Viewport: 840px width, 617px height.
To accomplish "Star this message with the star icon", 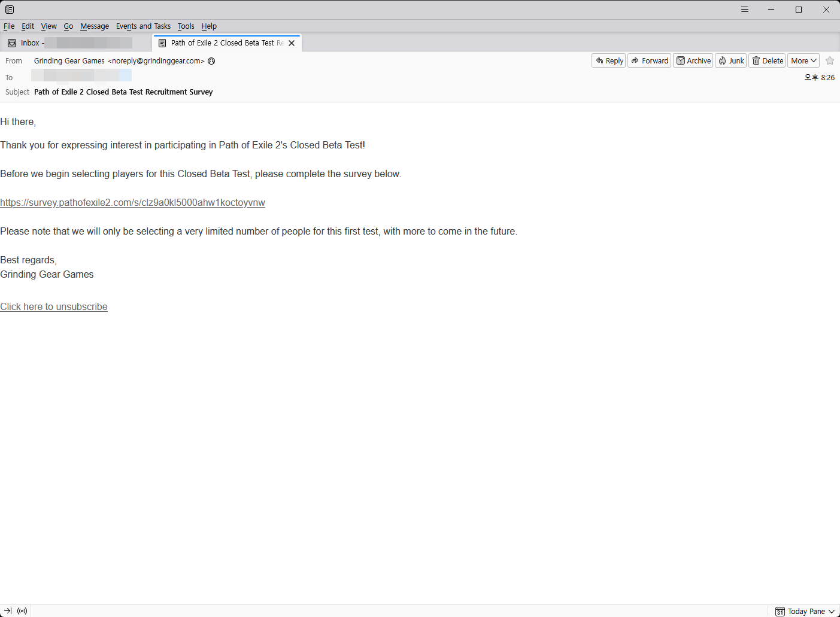I will click(830, 60).
